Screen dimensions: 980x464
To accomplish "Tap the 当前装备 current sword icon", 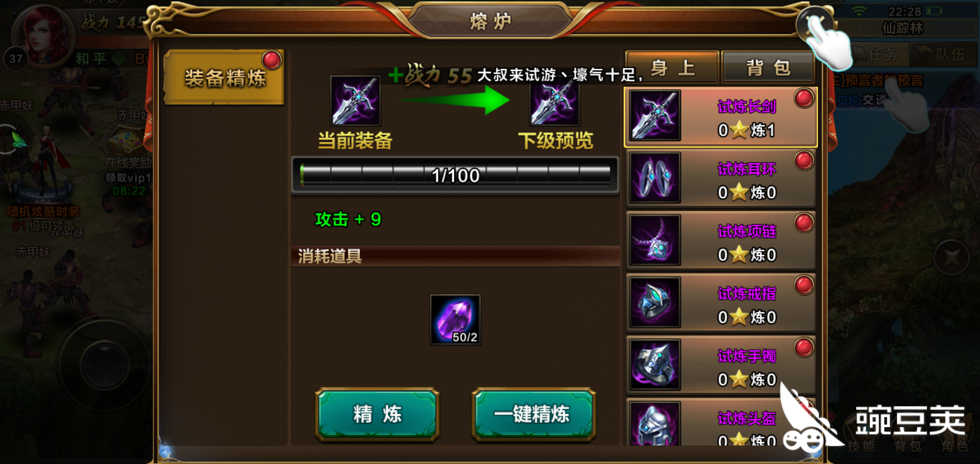I will point(355,101).
